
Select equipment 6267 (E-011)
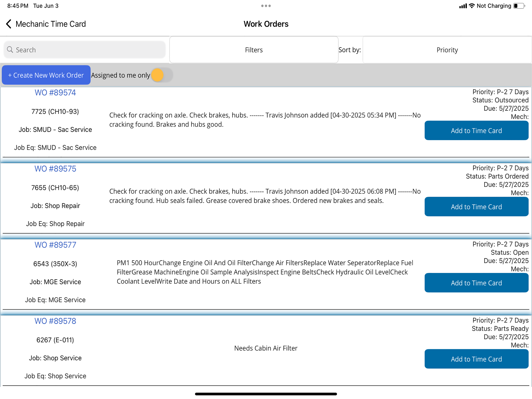(x=55, y=340)
